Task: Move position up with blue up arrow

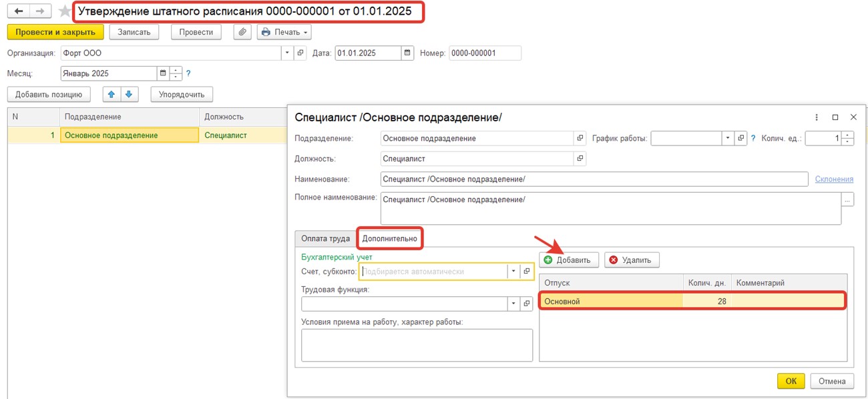Action: pyautogui.click(x=112, y=95)
